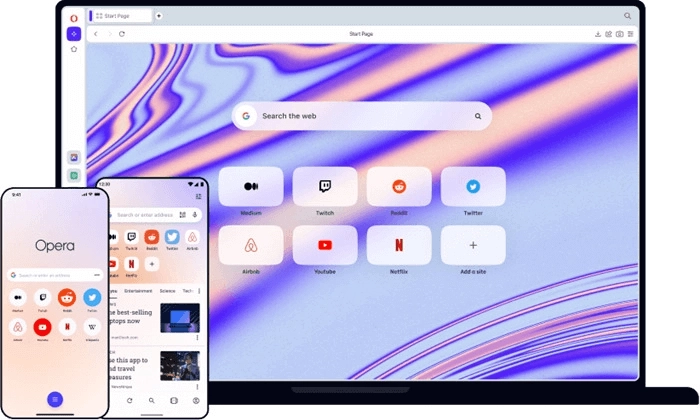
Task: Open the best-selling laptops article thumbnail
Action: [180, 318]
